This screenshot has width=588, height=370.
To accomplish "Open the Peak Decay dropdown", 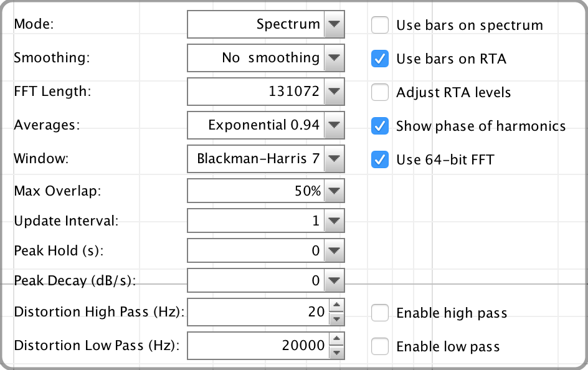I will (265, 280).
